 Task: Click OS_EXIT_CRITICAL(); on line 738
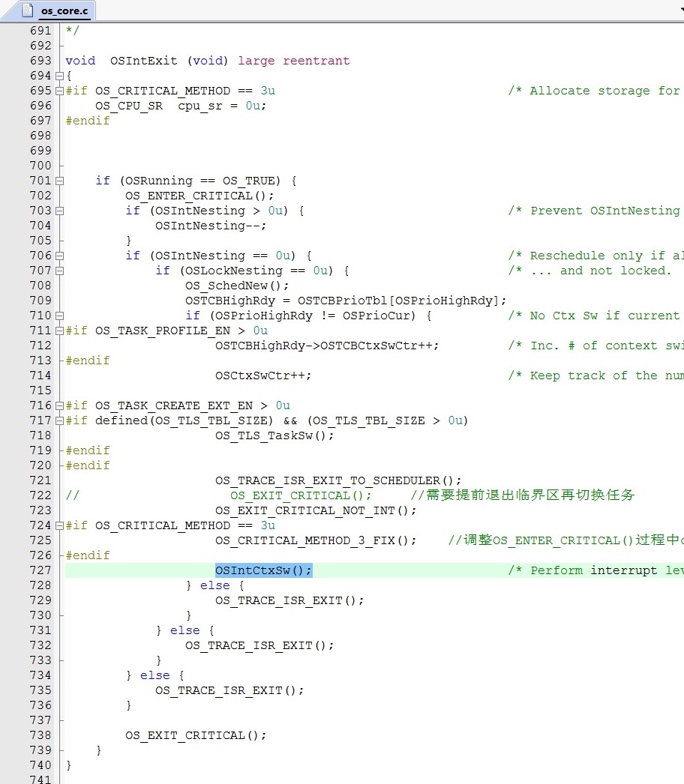tap(196, 736)
